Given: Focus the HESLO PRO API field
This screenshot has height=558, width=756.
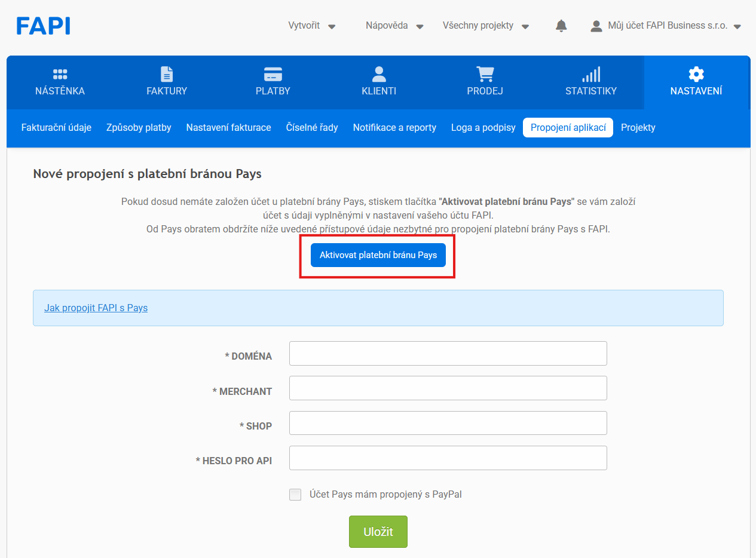Looking at the screenshot, I should tap(448, 458).
